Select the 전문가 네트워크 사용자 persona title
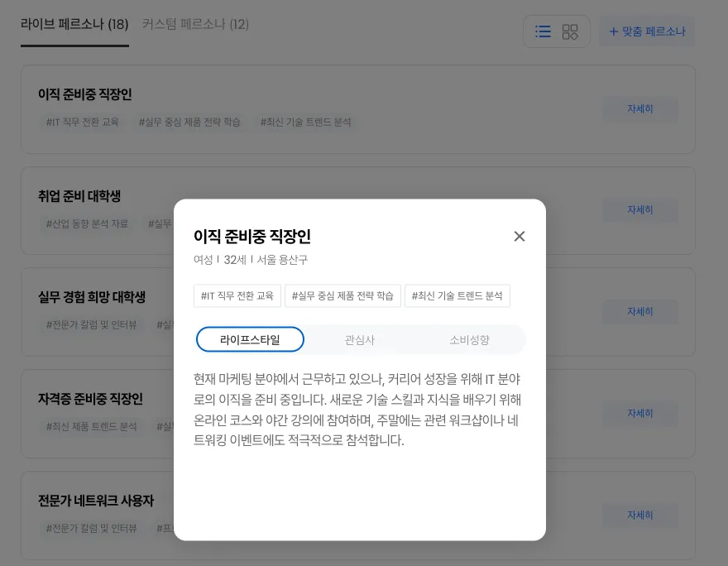Image resolution: width=728 pixels, height=566 pixels. pyautogui.click(x=96, y=501)
